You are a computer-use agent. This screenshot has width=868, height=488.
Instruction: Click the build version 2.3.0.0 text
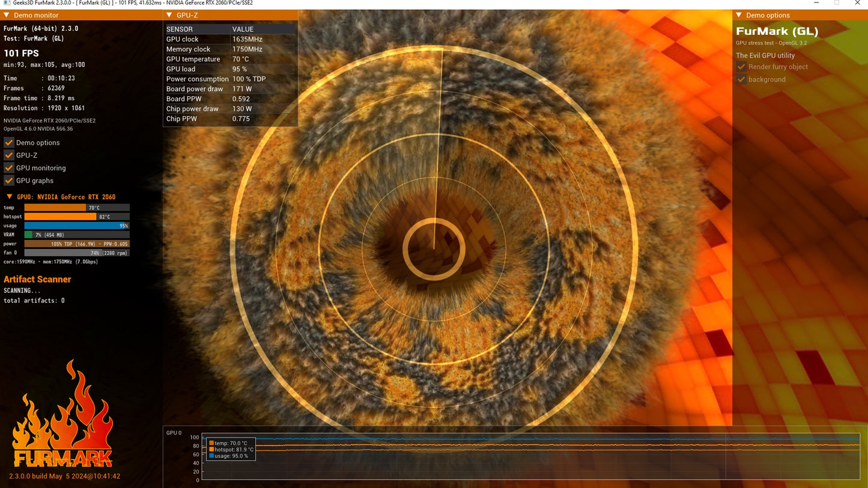click(64, 476)
